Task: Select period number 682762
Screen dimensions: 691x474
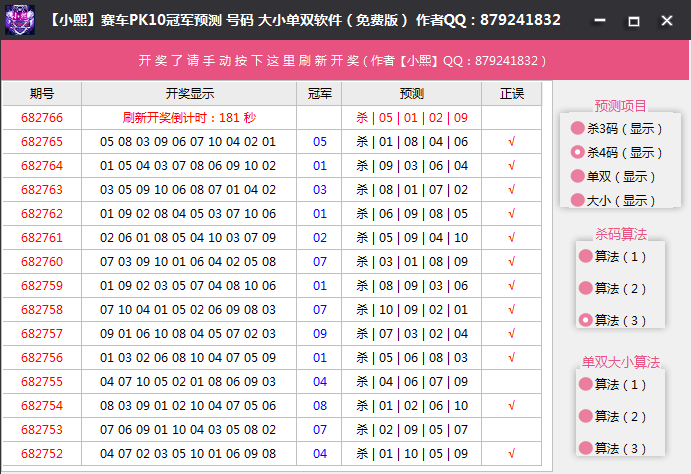Action: pyautogui.click(x=42, y=214)
